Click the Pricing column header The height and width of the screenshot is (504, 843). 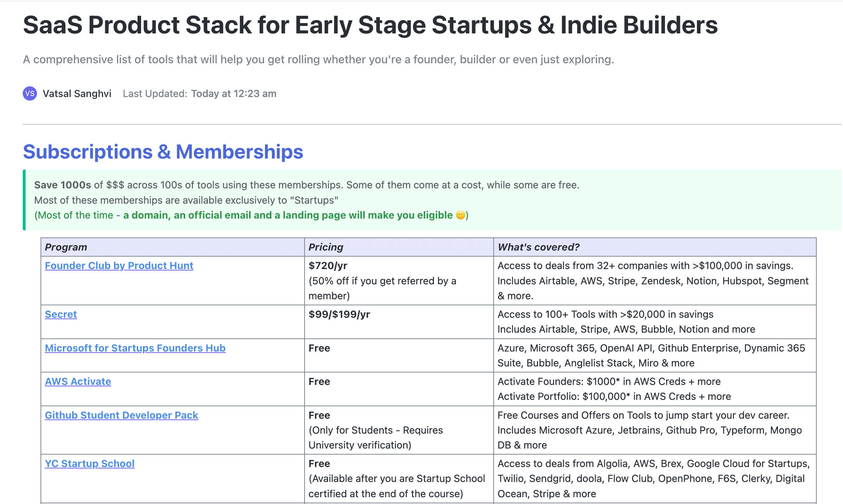tap(326, 247)
